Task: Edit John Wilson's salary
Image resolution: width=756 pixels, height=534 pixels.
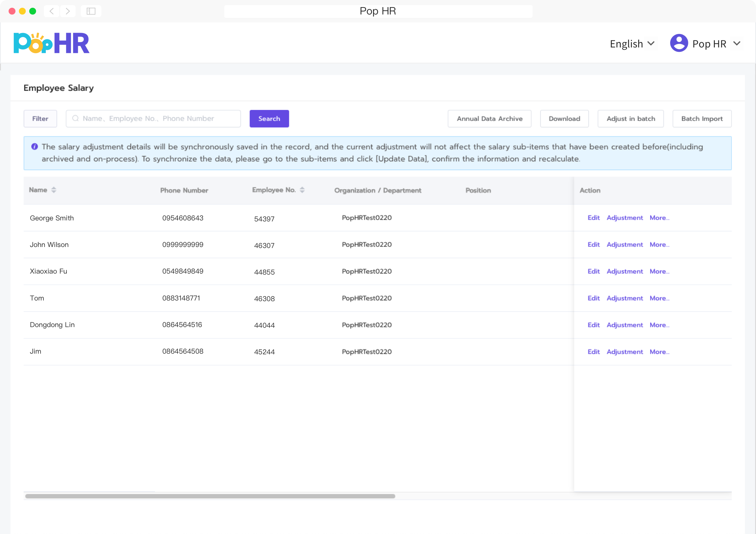Action: (593, 245)
